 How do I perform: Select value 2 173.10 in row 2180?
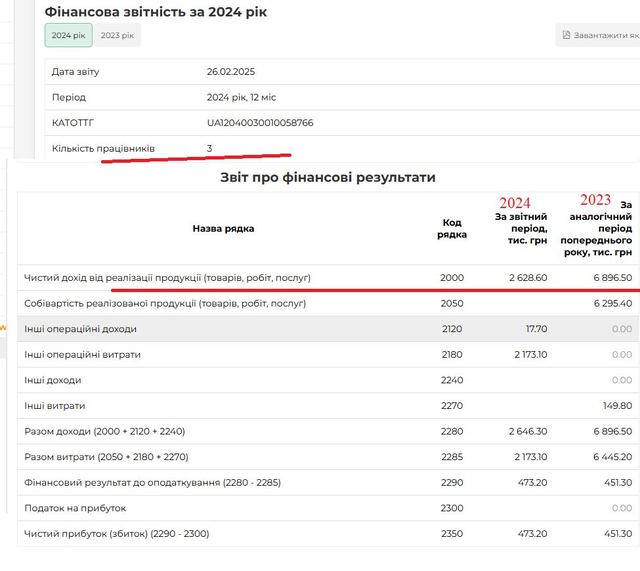[531, 355]
